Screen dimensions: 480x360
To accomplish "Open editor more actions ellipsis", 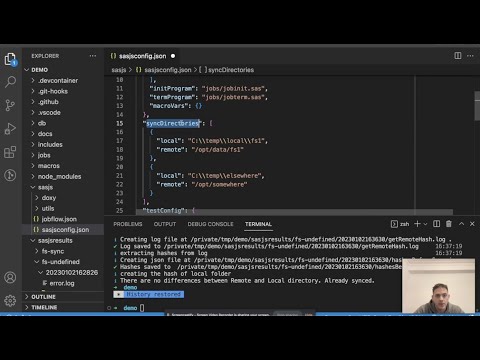I will (x=470, y=56).
